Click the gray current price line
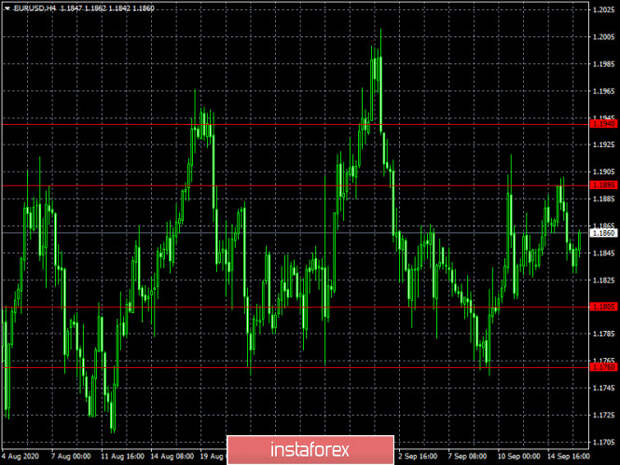This screenshot has width=620, height=465. click(x=295, y=232)
